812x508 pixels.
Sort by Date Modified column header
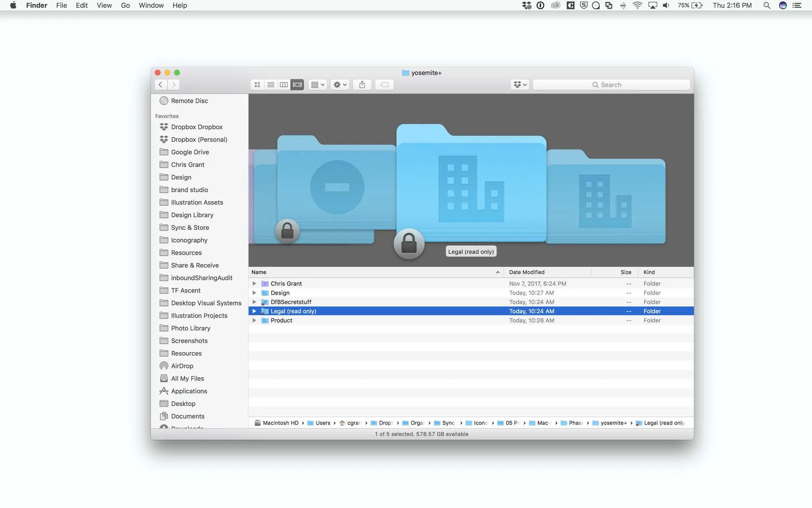[547, 272]
